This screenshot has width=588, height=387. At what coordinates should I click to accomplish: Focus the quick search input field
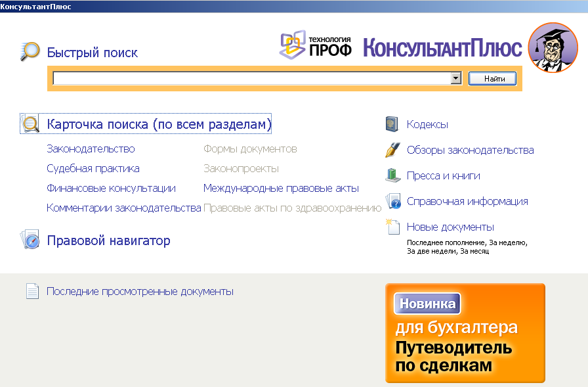click(252, 78)
